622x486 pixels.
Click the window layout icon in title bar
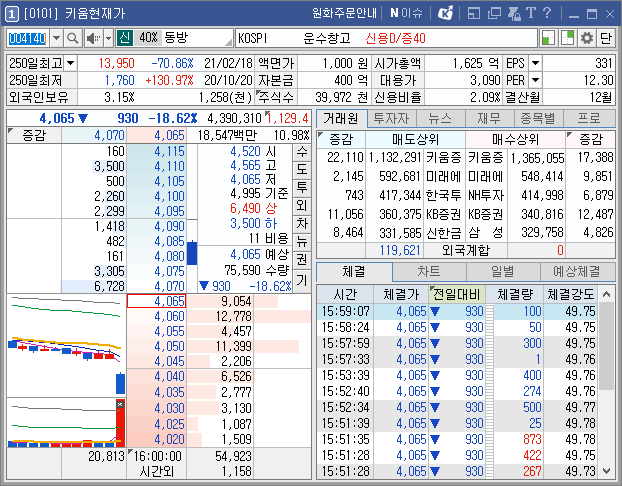(x=474, y=13)
